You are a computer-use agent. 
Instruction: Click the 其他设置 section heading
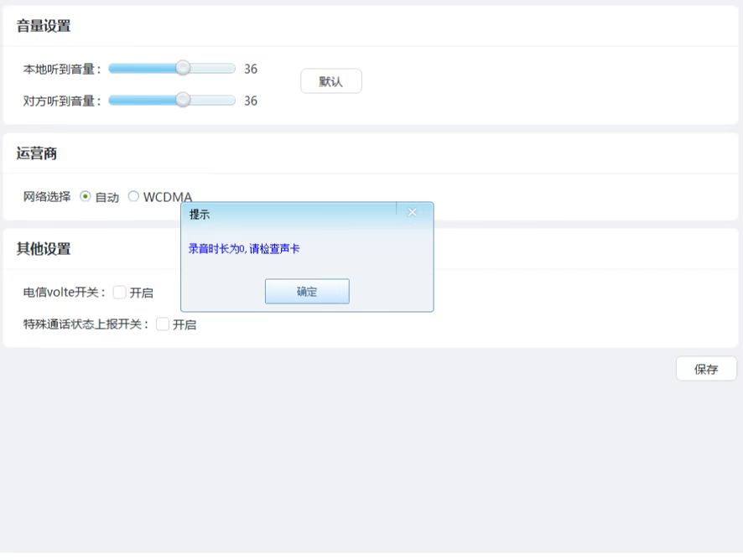tap(44, 249)
